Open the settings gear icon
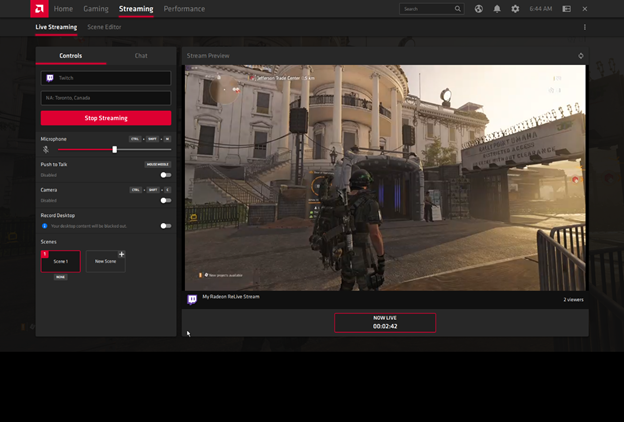 (x=515, y=9)
